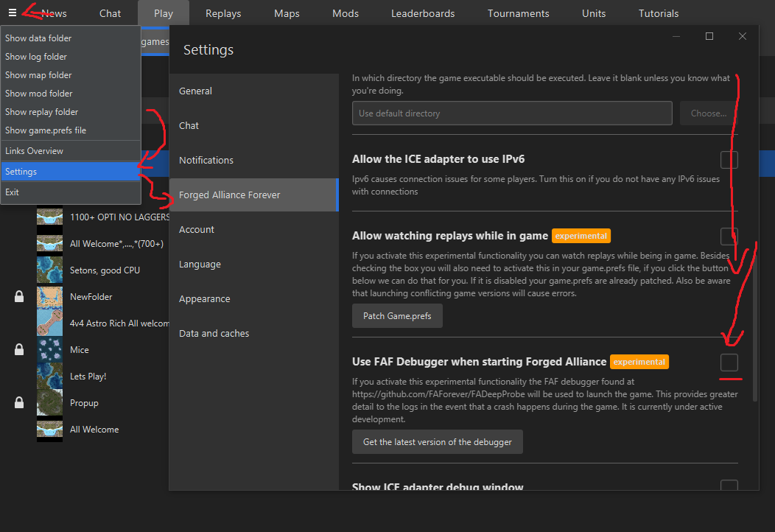The height and width of the screenshot is (532, 775).
Task: Select Show data folder menu entry
Action: pyautogui.click(x=71, y=38)
